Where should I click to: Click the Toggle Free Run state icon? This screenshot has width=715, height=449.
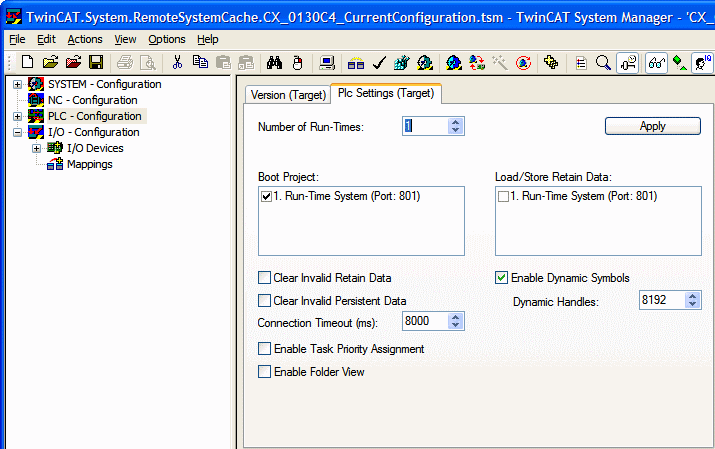(523, 62)
